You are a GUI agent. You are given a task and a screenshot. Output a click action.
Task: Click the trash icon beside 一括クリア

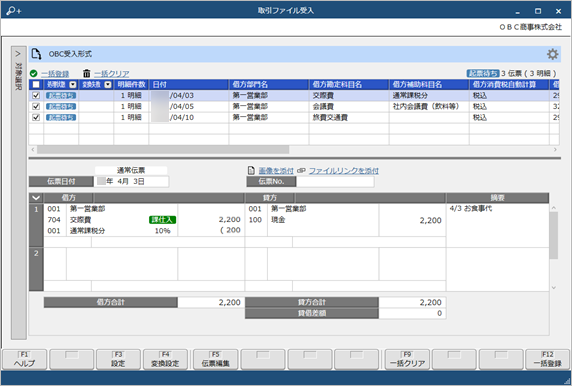tap(86, 73)
